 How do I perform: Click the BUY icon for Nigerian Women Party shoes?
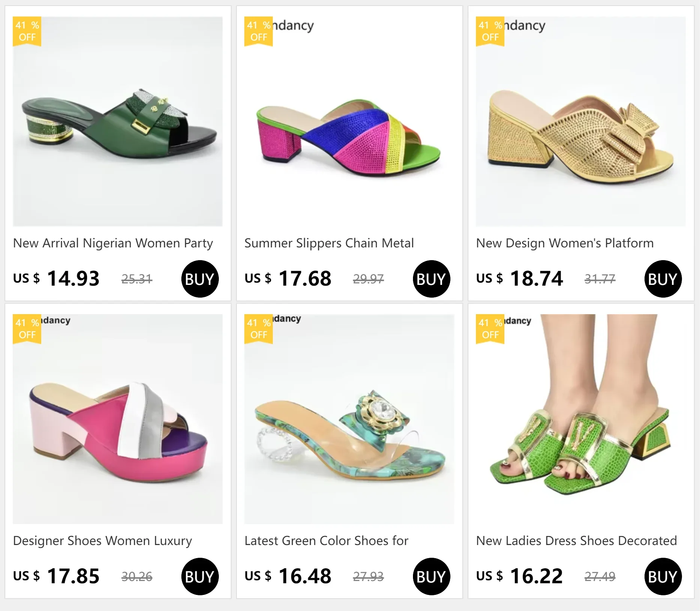click(x=200, y=279)
